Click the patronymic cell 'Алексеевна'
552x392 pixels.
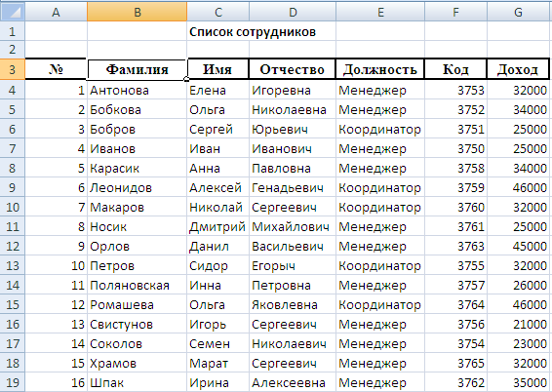pyautogui.click(x=293, y=382)
